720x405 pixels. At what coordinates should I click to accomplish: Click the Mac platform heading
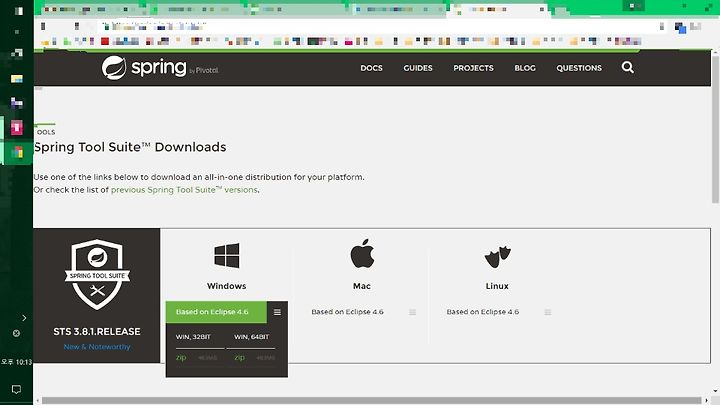[x=362, y=286]
